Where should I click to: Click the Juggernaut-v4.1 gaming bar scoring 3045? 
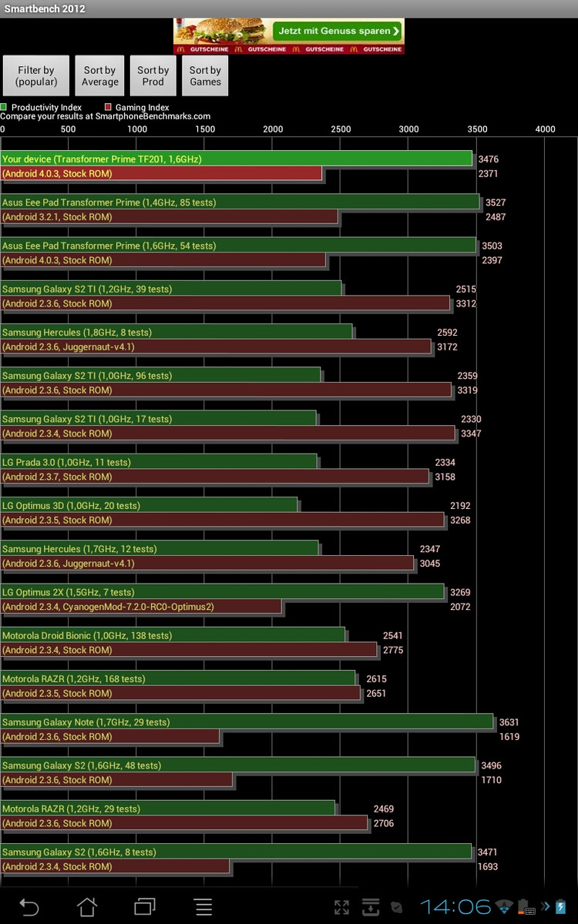(207, 563)
